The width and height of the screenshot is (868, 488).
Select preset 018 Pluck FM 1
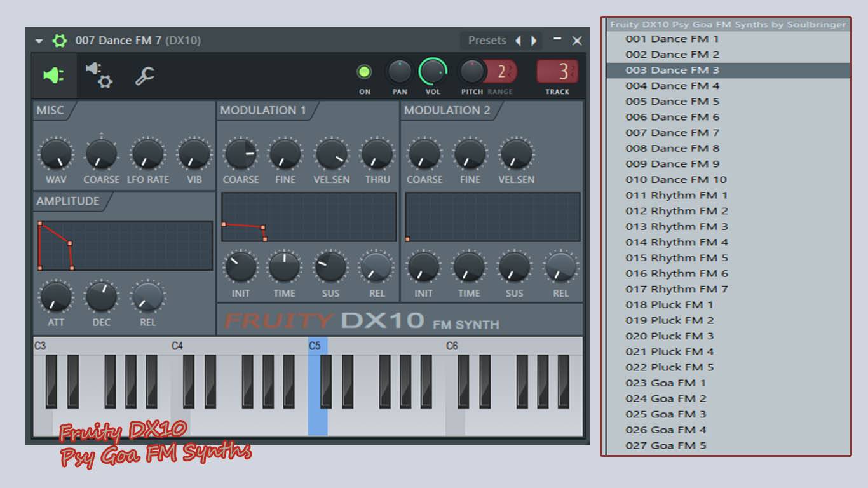(x=728, y=304)
